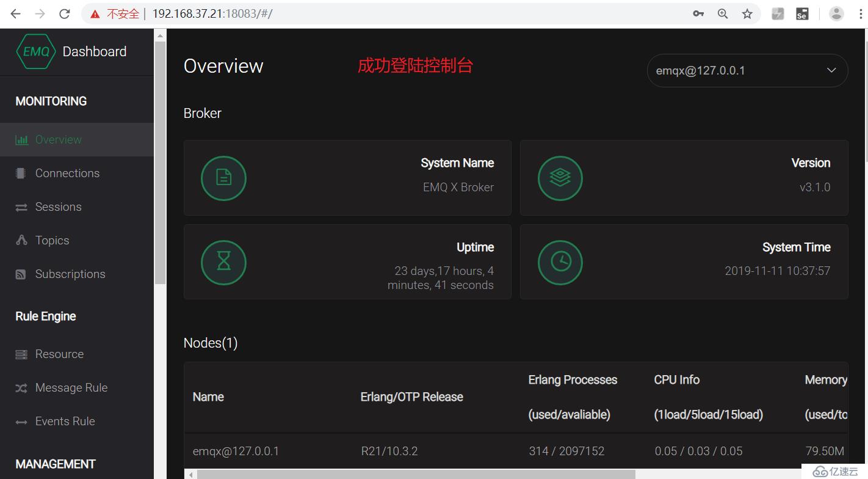Click the Uptime hourglass icon
868x479 pixels.
[x=223, y=262]
